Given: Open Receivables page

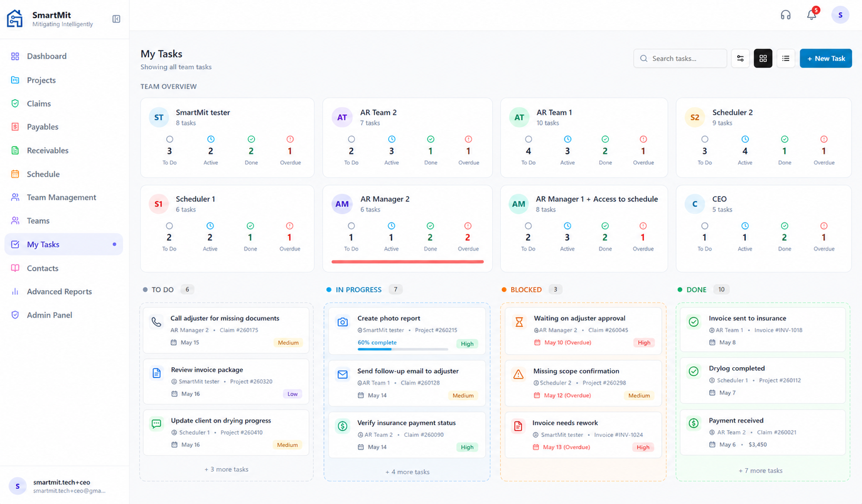Looking at the screenshot, I should click(64, 150).
